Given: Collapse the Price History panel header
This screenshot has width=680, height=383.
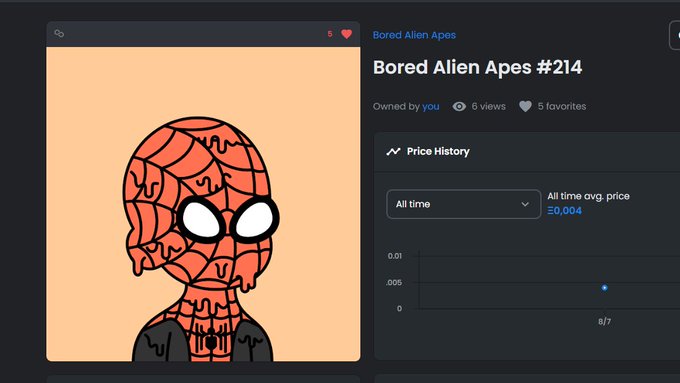Looking at the screenshot, I should [527, 152].
